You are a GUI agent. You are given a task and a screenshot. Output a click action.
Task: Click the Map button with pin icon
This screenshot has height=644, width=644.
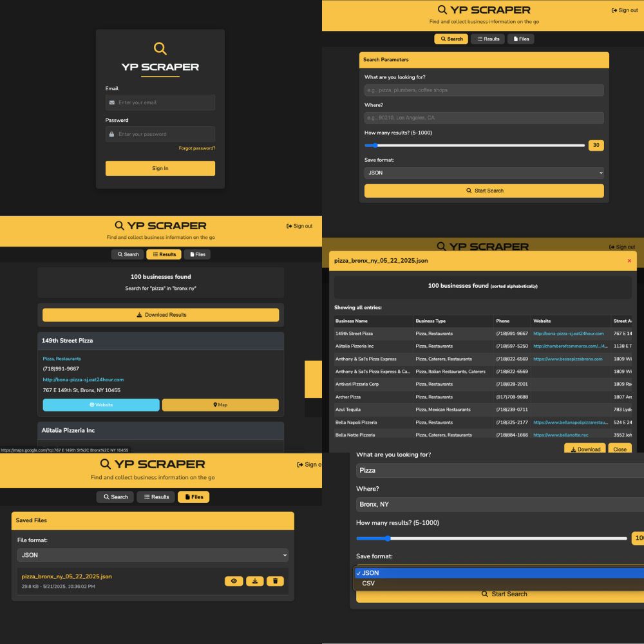tap(220, 405)
